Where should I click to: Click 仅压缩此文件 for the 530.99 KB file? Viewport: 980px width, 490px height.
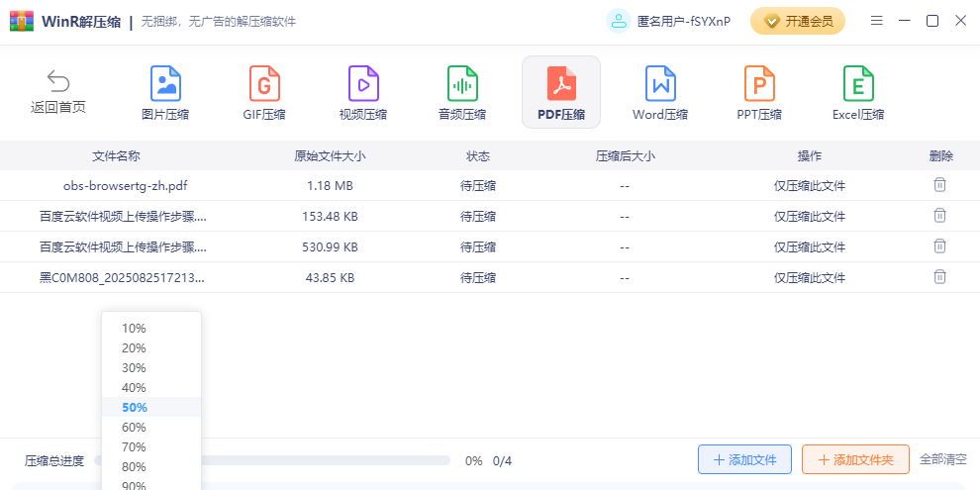click(x=810, y=246)
